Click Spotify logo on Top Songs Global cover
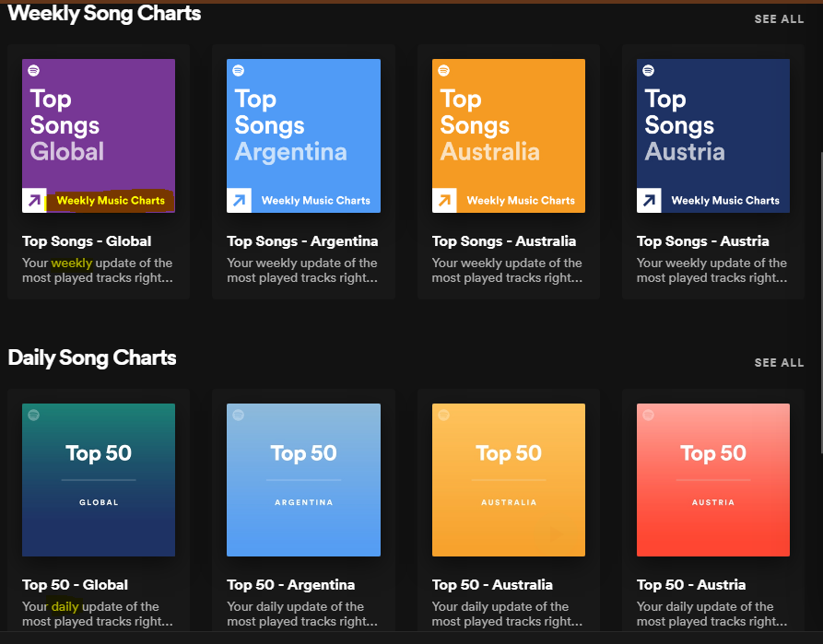Image resolution: width=823 pixels, height=644 pixels. [33, 70]
